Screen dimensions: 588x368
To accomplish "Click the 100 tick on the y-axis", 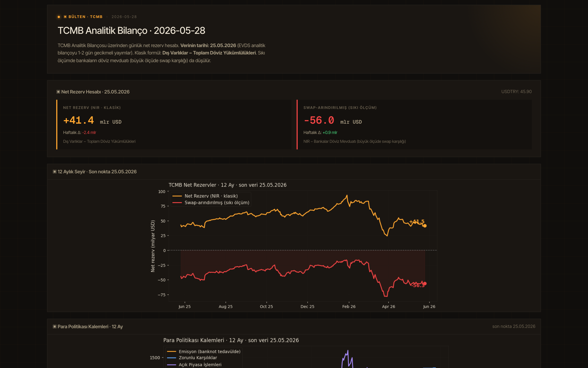I will click(162, 192).
